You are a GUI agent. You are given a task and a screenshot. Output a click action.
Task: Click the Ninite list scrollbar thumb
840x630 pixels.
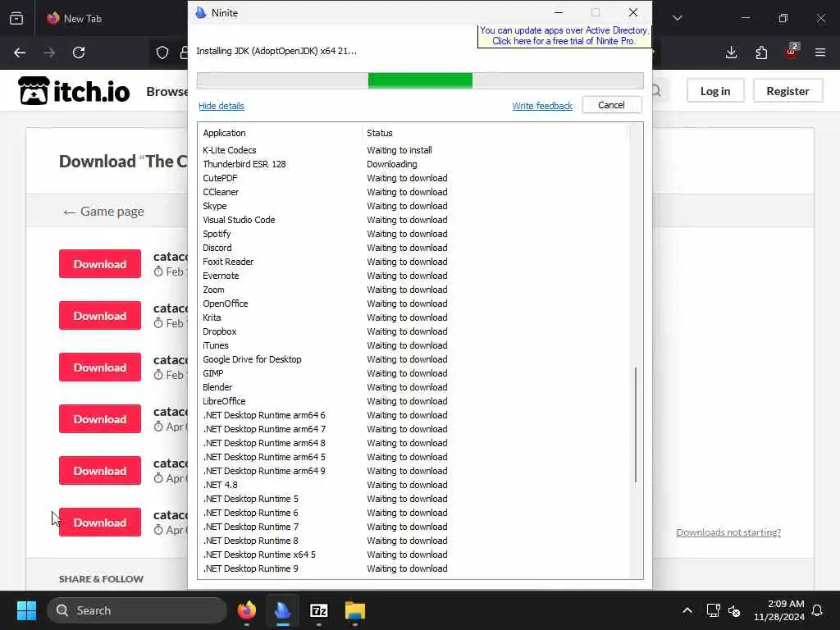tap(636, 424)
